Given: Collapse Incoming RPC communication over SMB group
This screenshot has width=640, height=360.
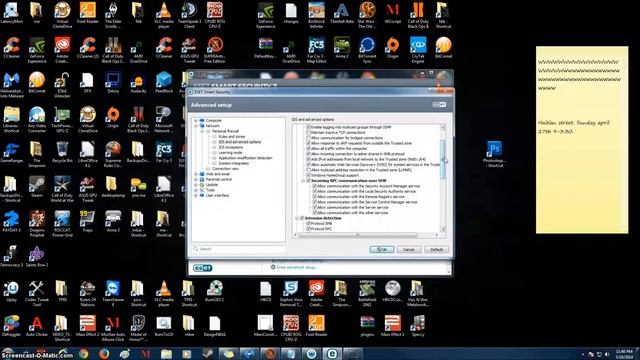Looking at the screenshot, I should (x=303, y=181).
